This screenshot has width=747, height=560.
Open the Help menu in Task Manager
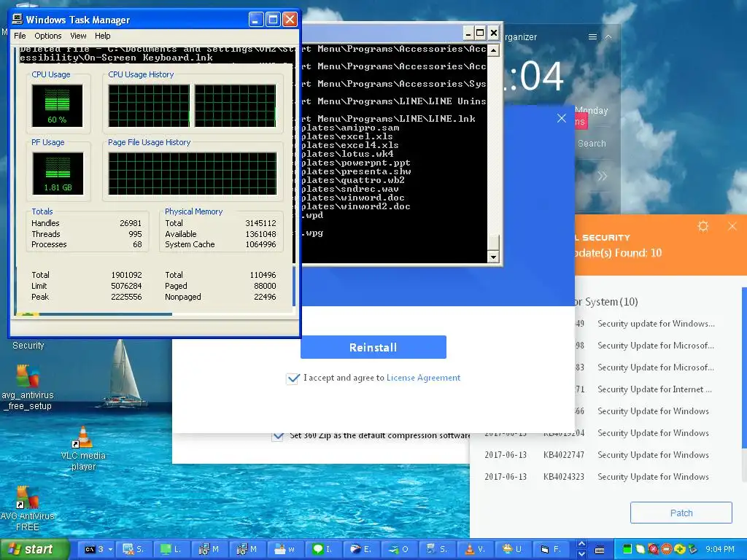(x=102, y=36)
